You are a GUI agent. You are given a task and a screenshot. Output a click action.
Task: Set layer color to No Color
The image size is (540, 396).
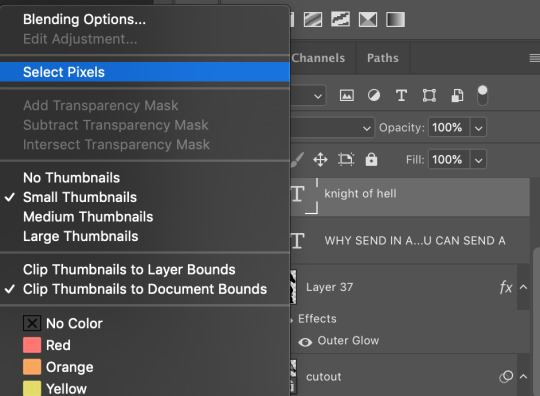pyautogui.click(x=63, y=323)
